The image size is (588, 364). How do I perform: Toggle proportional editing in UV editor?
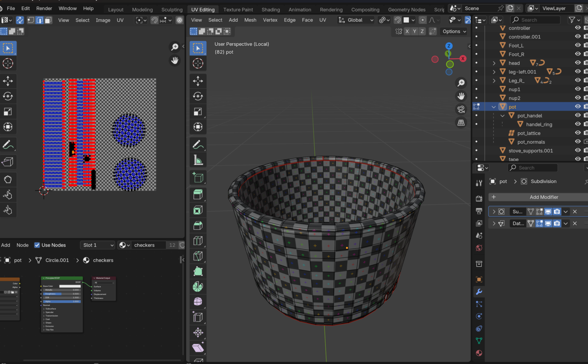[180, 20]
